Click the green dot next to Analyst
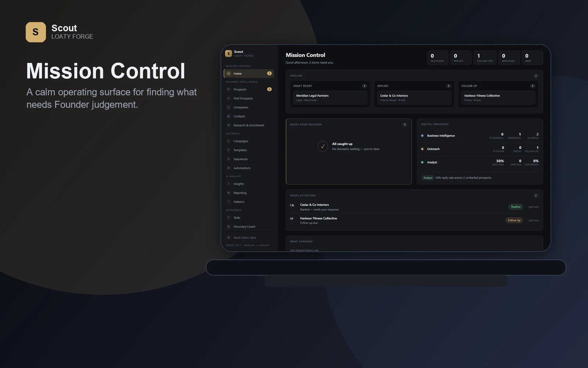 click(422, 162)
